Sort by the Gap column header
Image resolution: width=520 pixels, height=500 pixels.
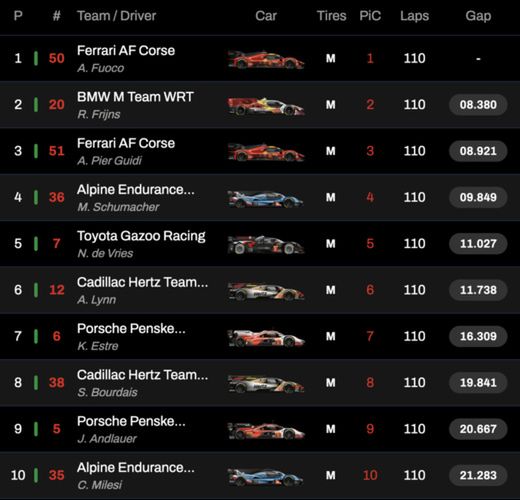point(478,16)
